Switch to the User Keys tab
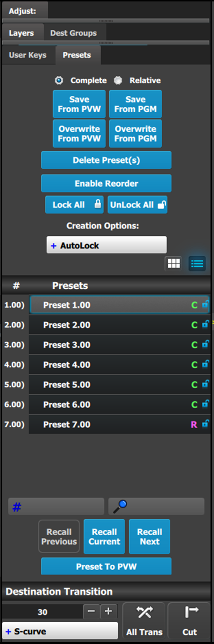The height and width of the screenshot is (644, 214). (28, 55)
